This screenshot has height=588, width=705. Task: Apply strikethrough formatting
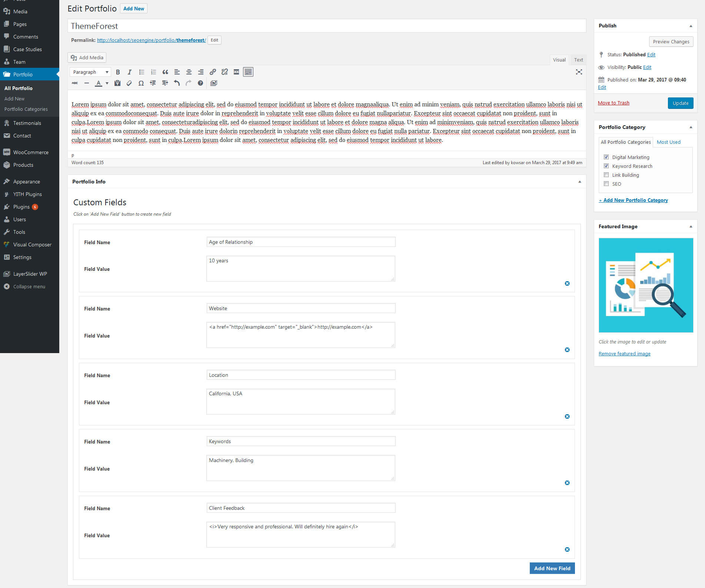pyautogui.click(x=75, y=83)
